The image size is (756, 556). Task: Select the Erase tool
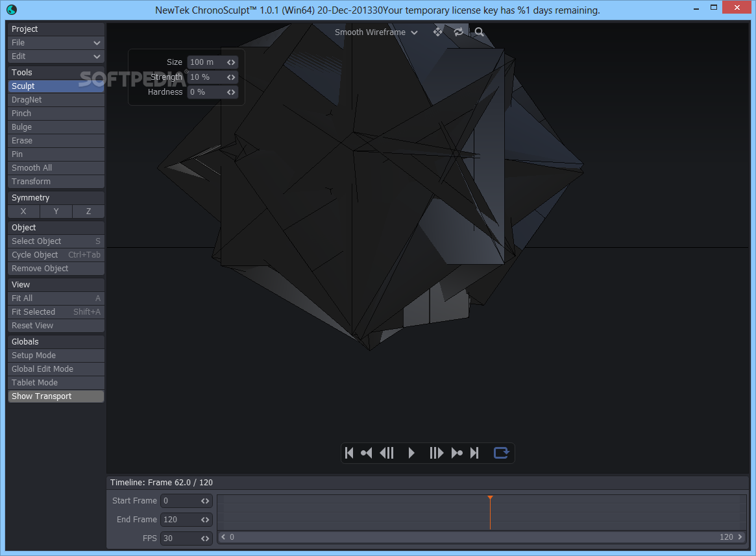[x=56, y=141]
